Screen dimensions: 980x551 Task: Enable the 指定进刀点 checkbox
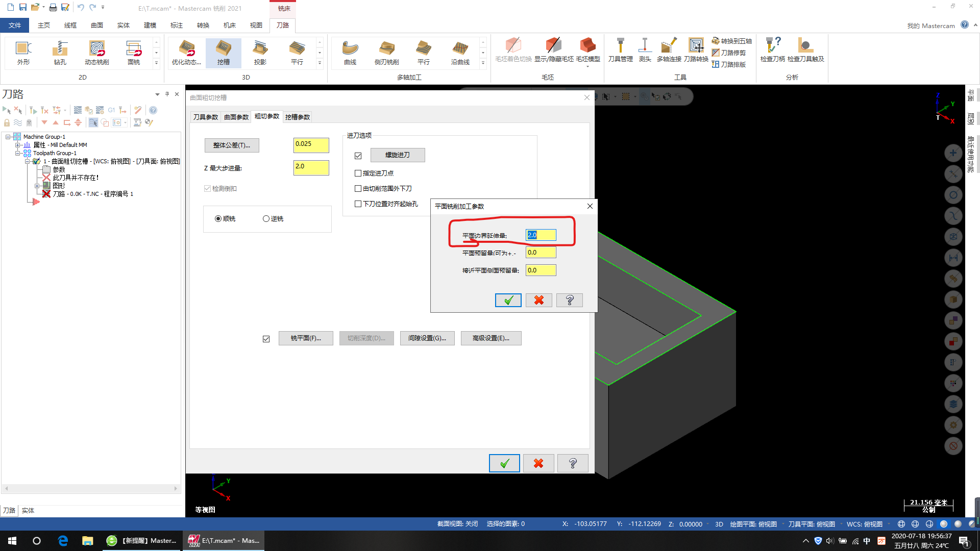tap(358, 173)
